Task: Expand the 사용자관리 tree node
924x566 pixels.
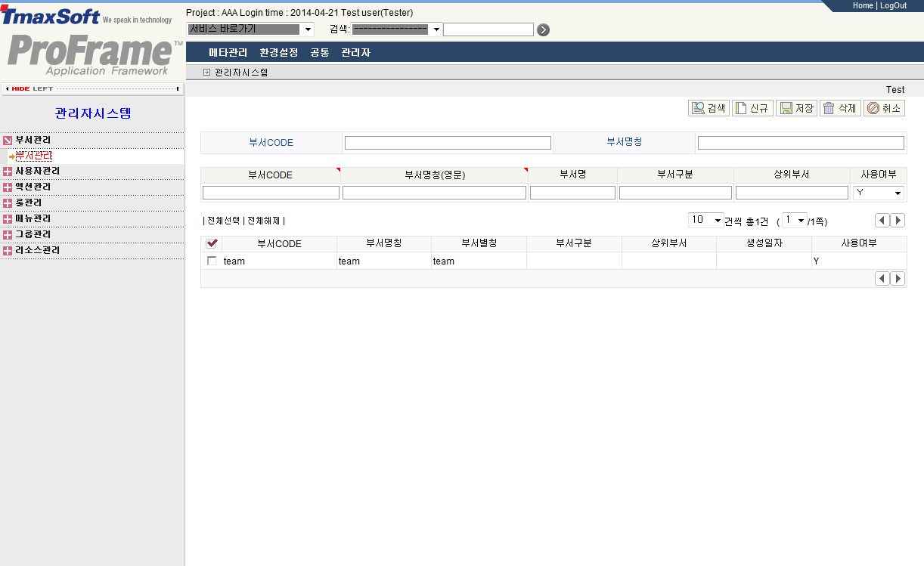Action: (8, 170)
